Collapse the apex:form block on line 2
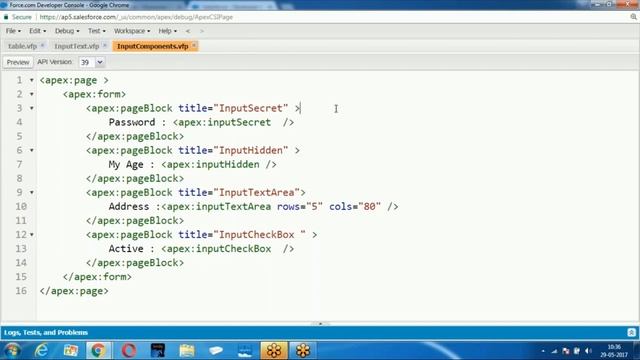 (31, 94)
